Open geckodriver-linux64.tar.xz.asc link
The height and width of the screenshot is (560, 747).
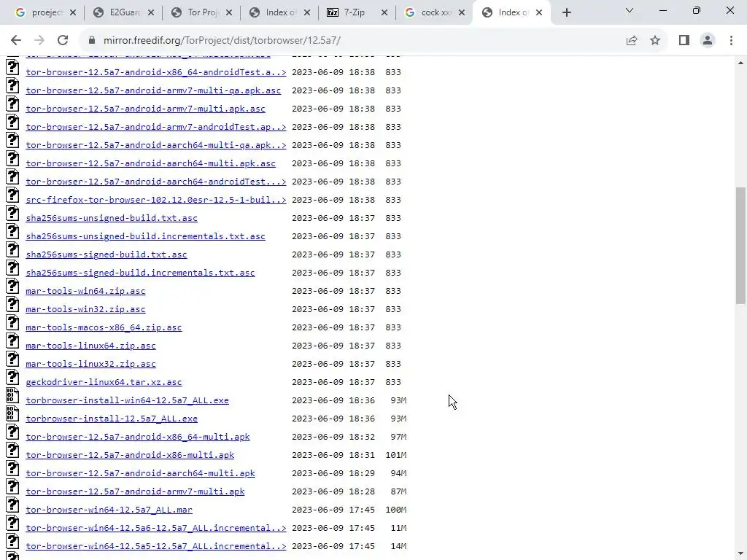pyautogui.click(x=104, y=382)
